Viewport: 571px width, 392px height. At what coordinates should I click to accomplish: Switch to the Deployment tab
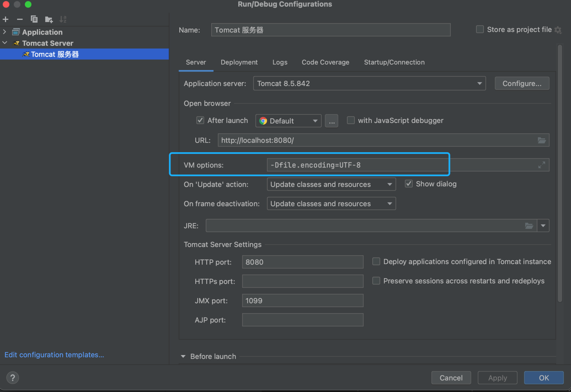239,62
